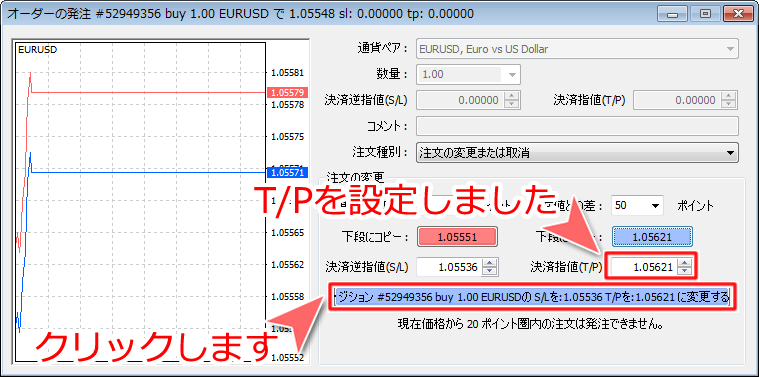Open the 注文種別 order type dropdown
Image resolution: width=759 pixels, height=377 pixels.
pyautogui.click(x=577, y=153)
